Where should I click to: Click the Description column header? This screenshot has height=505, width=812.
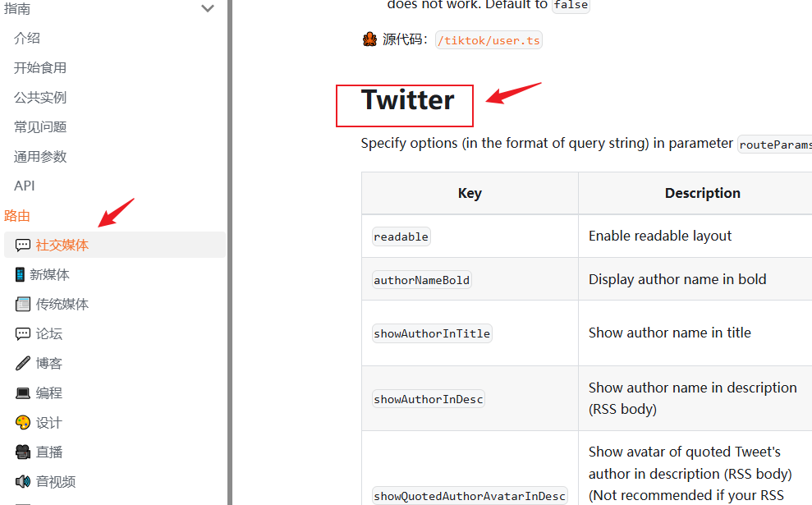(702, 193)
